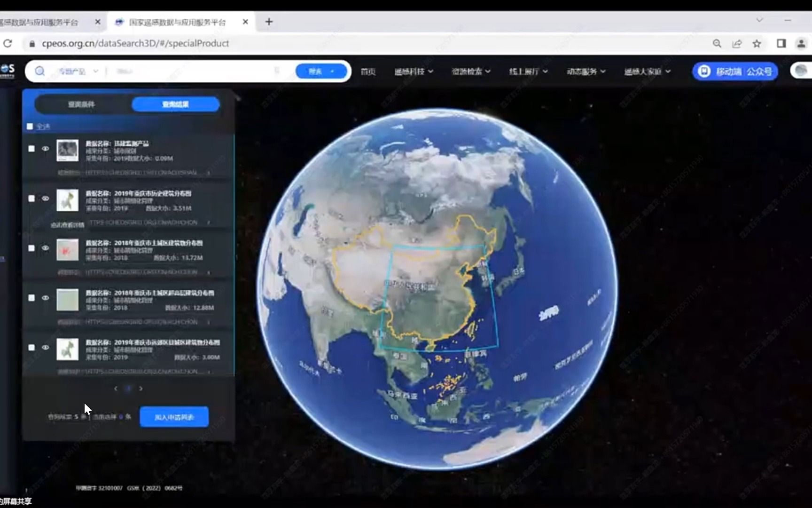812x508 pixels.
Task: Select title 违建监测产品 text
Action: 131,143
